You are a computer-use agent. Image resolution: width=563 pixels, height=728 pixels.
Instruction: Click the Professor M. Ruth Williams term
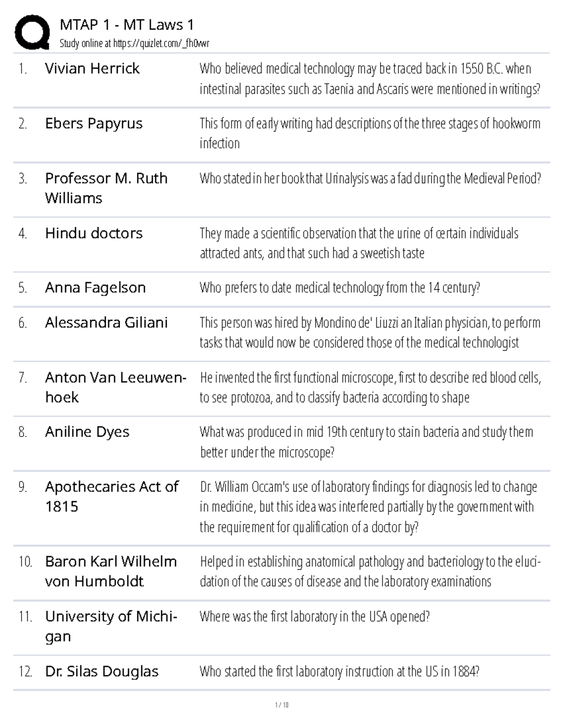click(106, 188)
